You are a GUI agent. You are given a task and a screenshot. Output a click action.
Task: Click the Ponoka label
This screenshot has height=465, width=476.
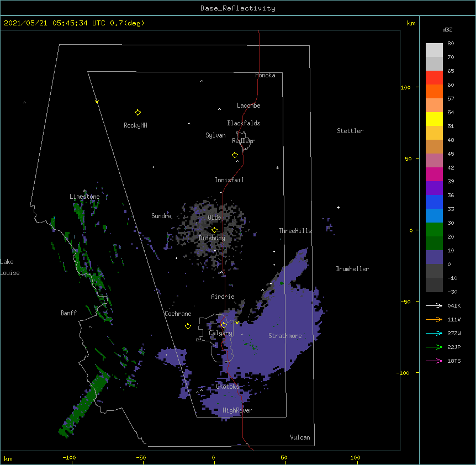click(265, 75)
